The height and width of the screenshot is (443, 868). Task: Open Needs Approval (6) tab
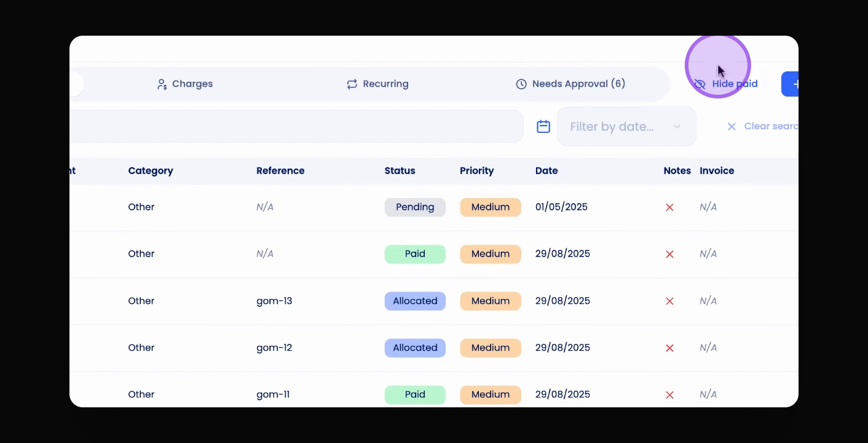tap(570, 84)
